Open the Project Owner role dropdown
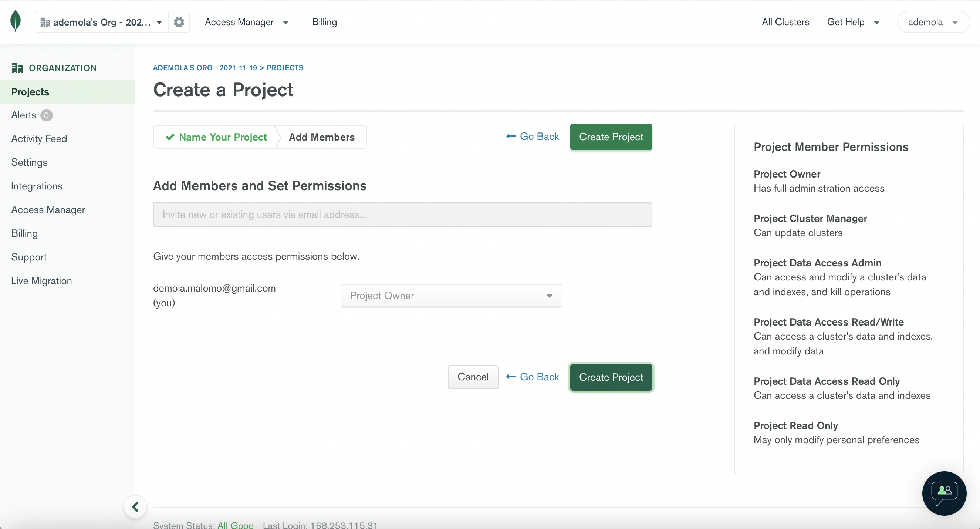980x529 pixels. tap(451, 296)
